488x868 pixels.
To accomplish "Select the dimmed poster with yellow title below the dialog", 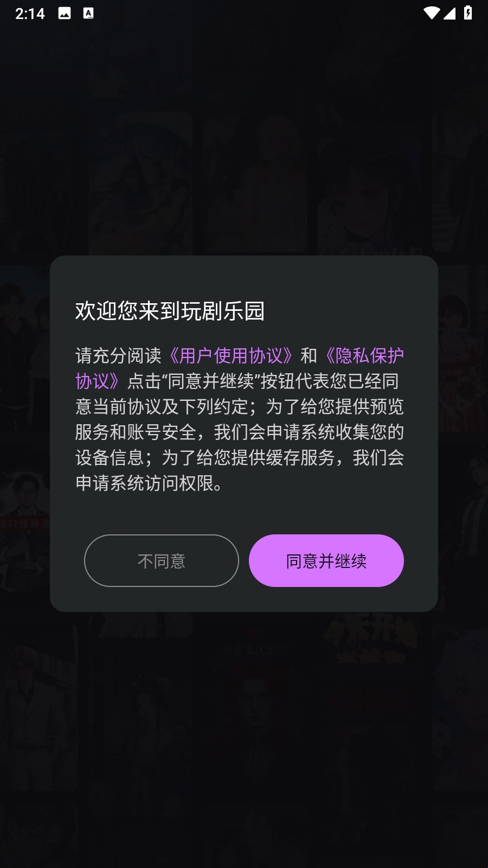I will click(370, 694).
